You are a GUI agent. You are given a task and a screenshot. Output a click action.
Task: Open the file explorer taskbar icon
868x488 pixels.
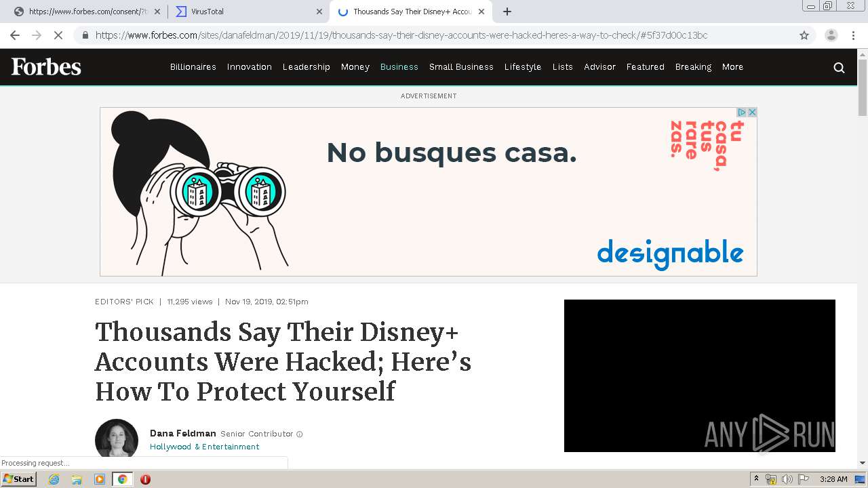point(77,479)
